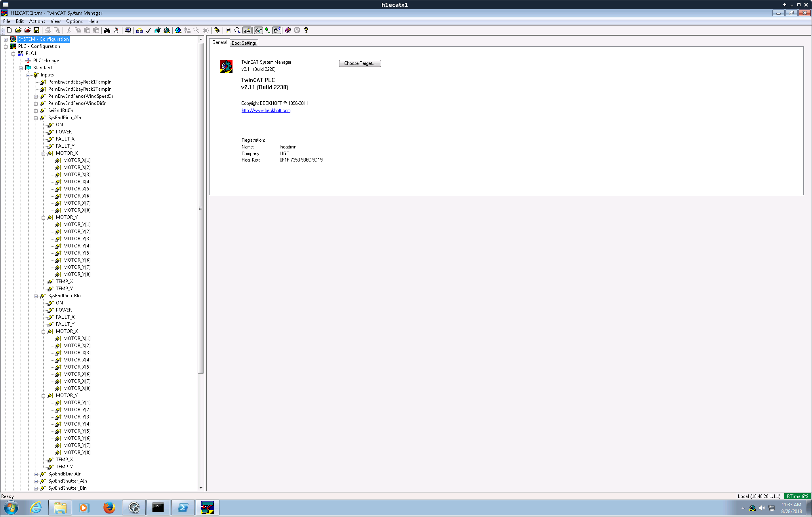Click the RTime 6% status indicator
812x517 pixels.
pyautogui.click(x=797, y=496)
